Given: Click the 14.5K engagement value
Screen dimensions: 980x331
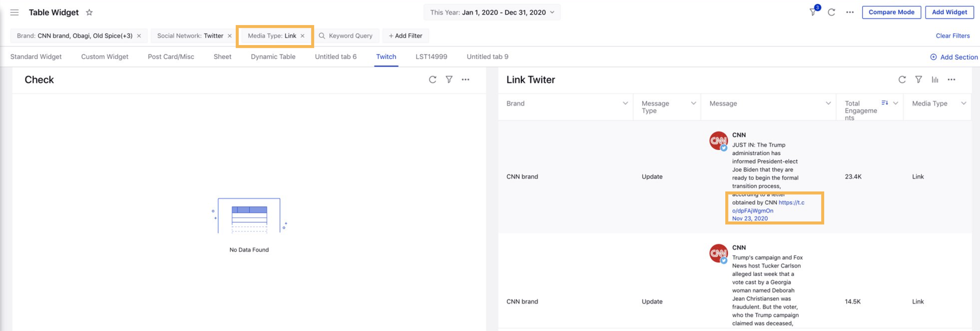Looking at the screenshot, I should [853, 301].
